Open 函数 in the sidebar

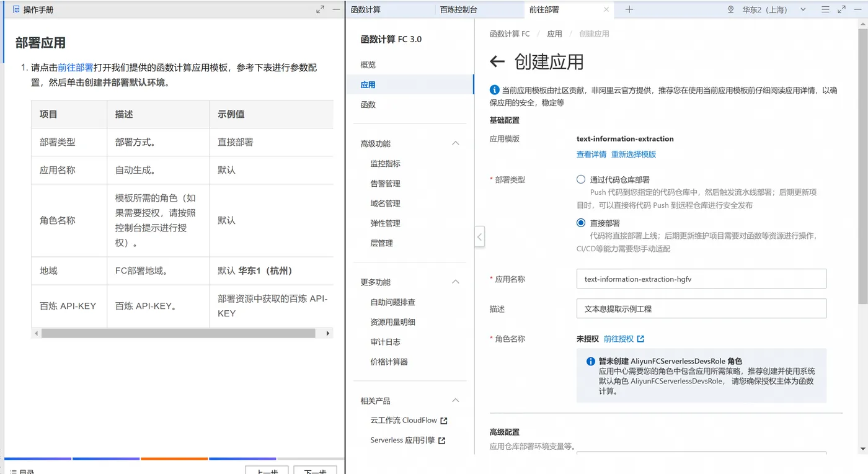[x=410, y=104]
